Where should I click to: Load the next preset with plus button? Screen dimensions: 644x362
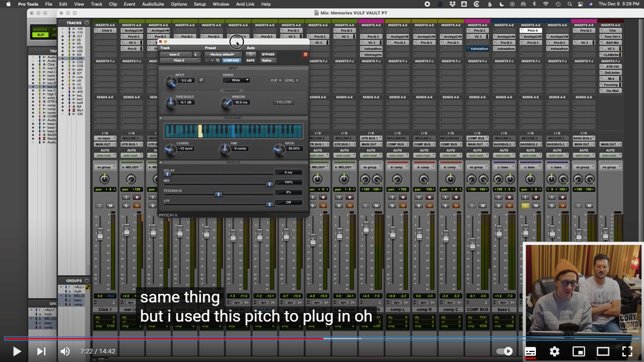click(212, 61)
